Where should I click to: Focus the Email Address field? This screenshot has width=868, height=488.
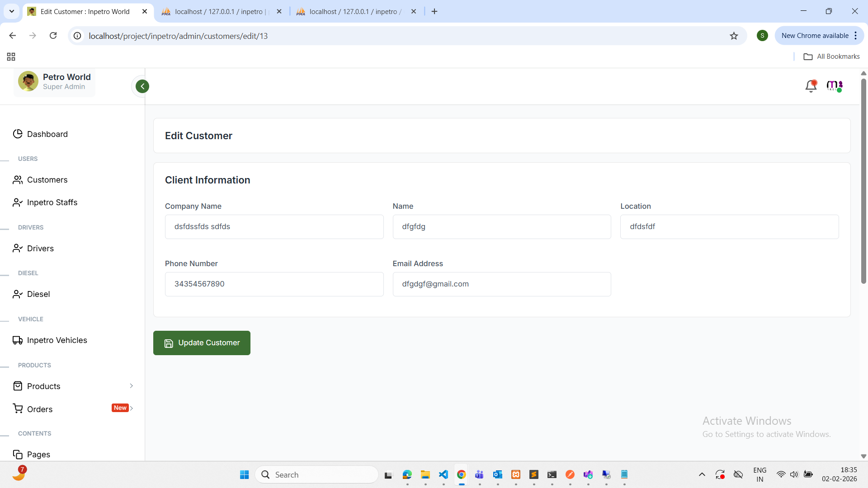click(501, 284)
